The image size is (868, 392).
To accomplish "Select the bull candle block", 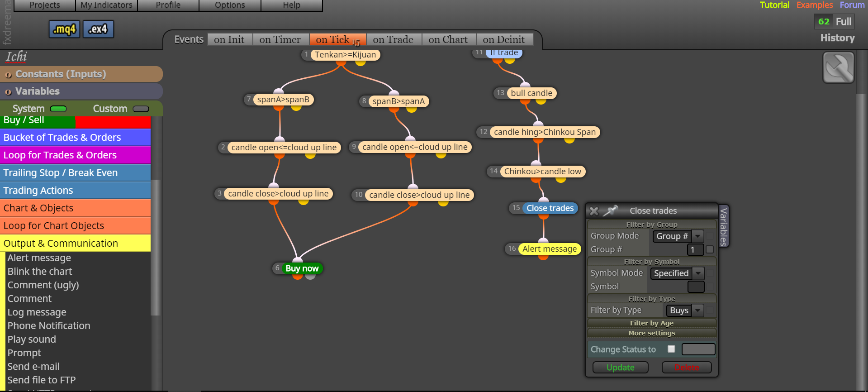I will coord(531,93).
